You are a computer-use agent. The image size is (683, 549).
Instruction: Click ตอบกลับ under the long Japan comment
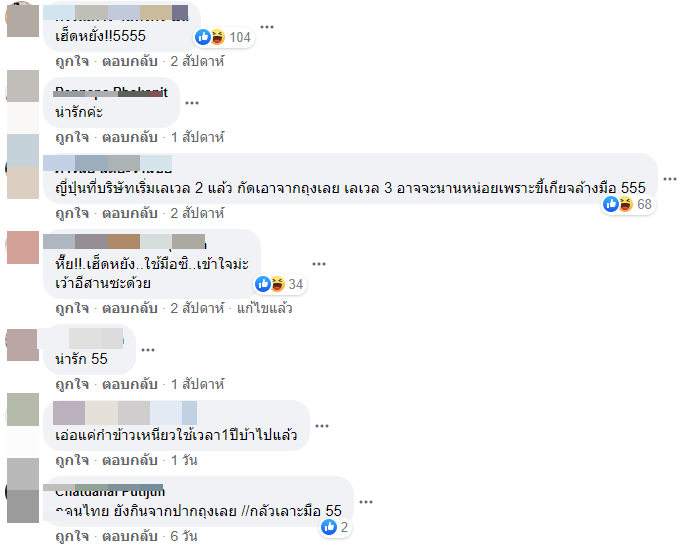(129, 213)
